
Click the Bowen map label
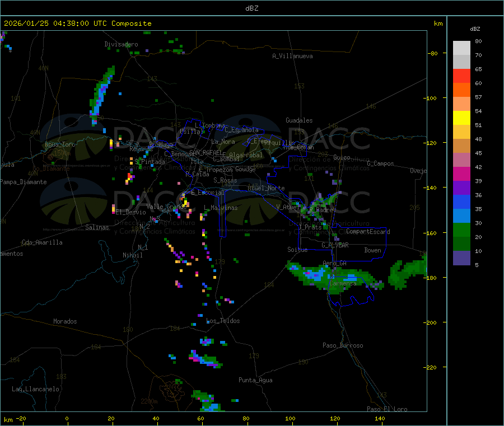[373, 250]
